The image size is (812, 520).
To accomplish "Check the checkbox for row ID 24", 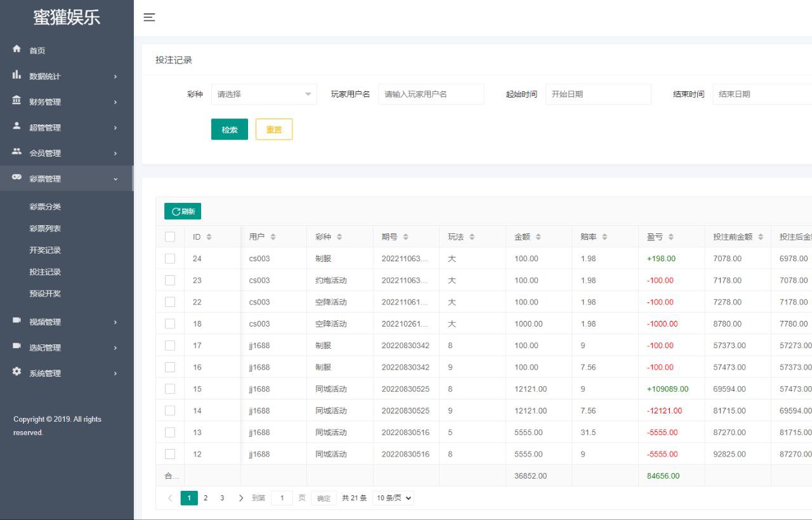I will coord(170,259).
